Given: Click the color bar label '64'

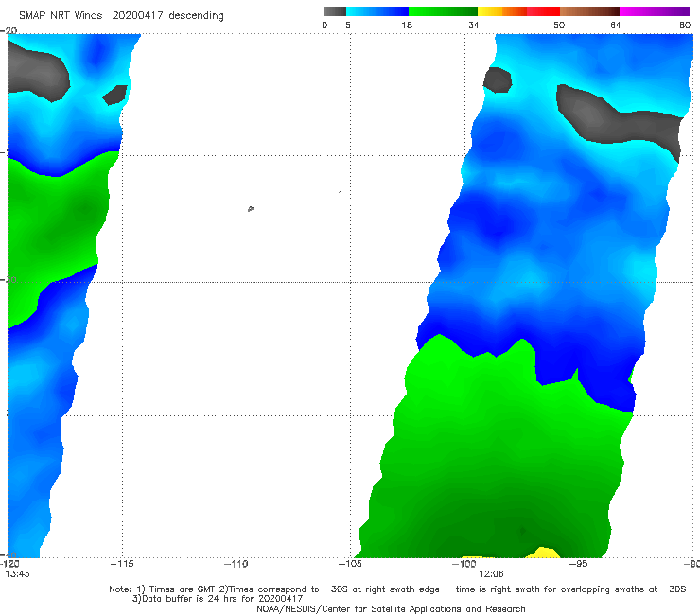Looking at the screenshot, I should 616,26.
